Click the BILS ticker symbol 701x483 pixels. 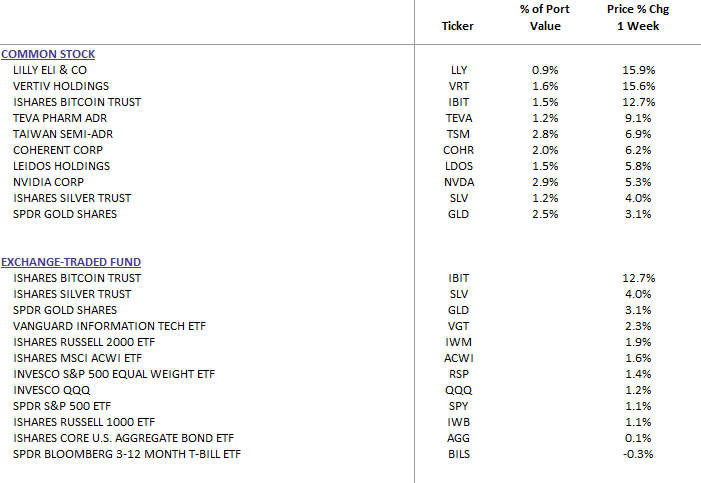pos(459,454)
